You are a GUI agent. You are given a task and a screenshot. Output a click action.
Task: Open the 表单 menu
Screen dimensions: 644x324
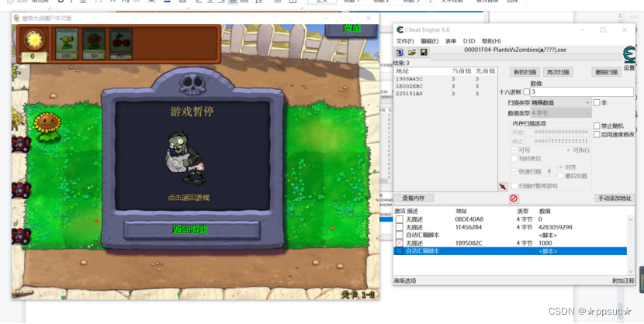coord(451,41)
